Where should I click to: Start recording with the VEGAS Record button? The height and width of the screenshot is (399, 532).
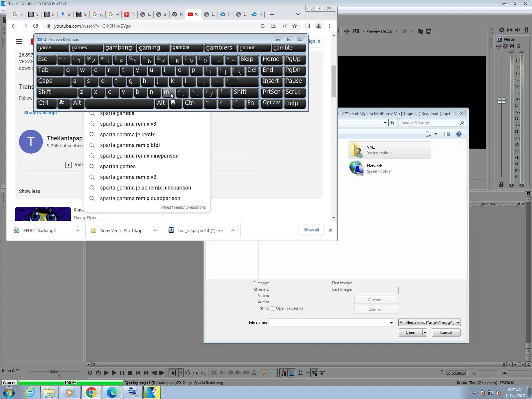click(x=90, y=373)
